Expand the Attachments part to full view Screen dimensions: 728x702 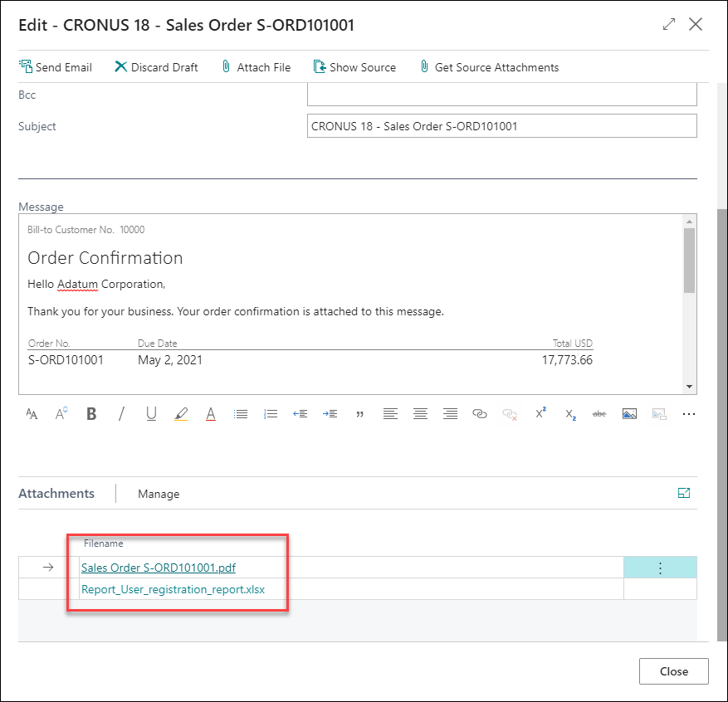pyautogui.click(x=684, y=493)
